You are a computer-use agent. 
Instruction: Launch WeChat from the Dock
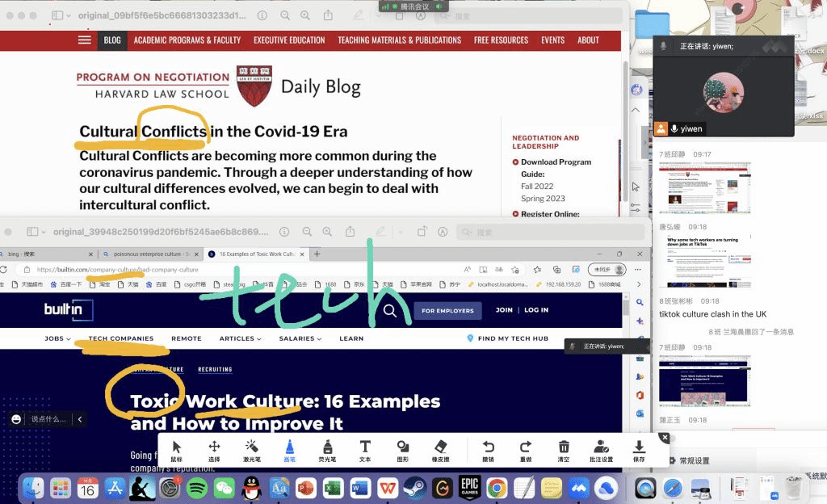tap(225, 488)
